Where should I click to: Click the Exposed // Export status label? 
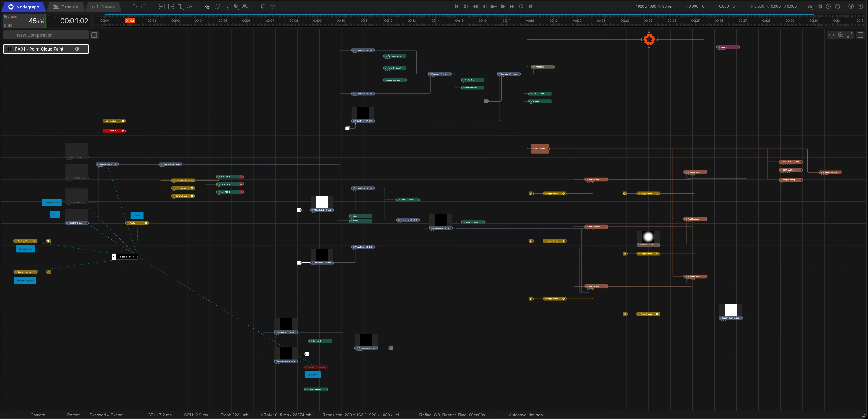coord(106,415)
